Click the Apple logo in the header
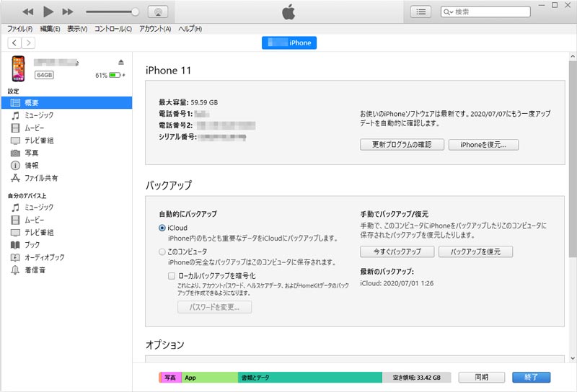577x392 pixels. (x=288, y=12)
